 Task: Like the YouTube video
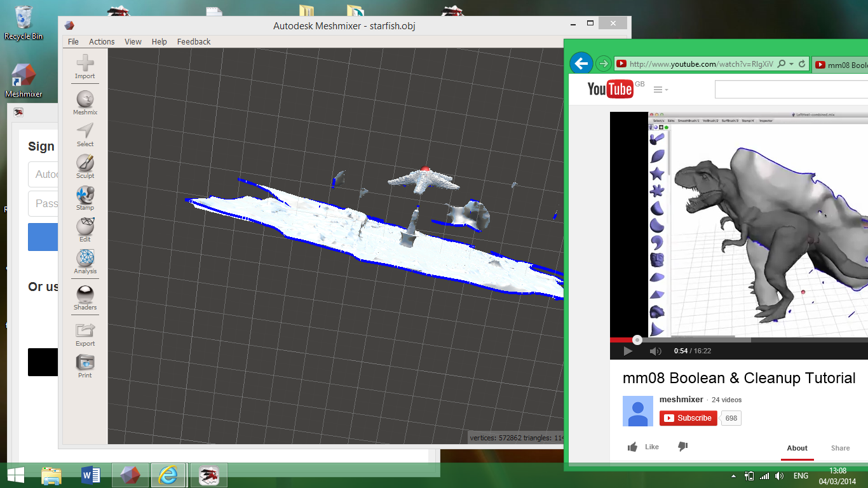click(643, 447)
